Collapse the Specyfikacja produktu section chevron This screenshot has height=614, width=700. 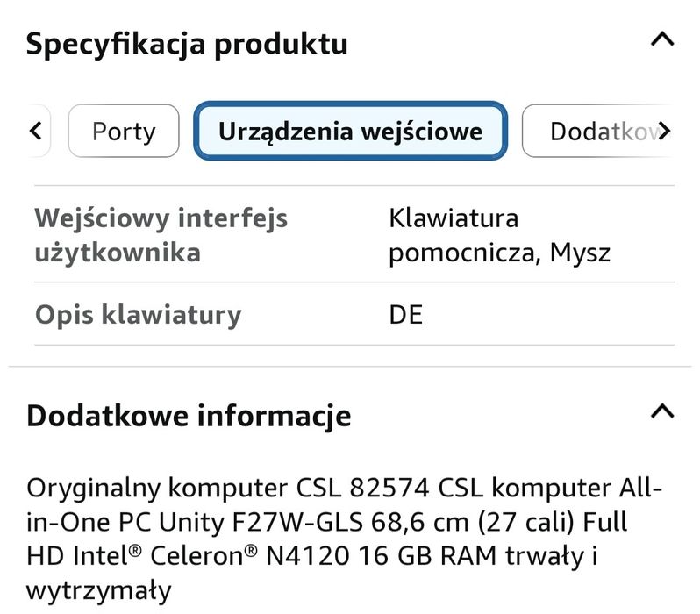pyautogui.click(x=663, y=39)
